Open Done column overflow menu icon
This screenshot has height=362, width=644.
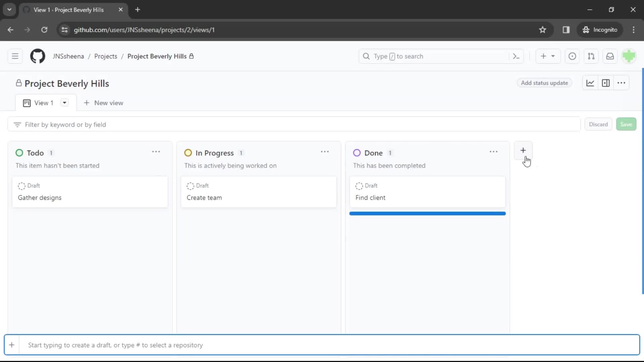(x=494, y=152)
